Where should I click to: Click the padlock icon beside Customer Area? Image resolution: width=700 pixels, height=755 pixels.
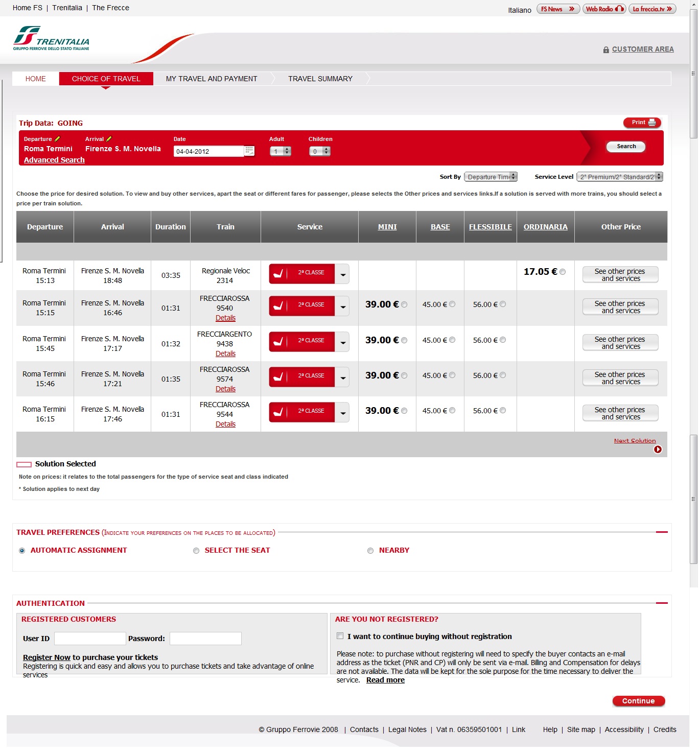[x=606, y=50]
